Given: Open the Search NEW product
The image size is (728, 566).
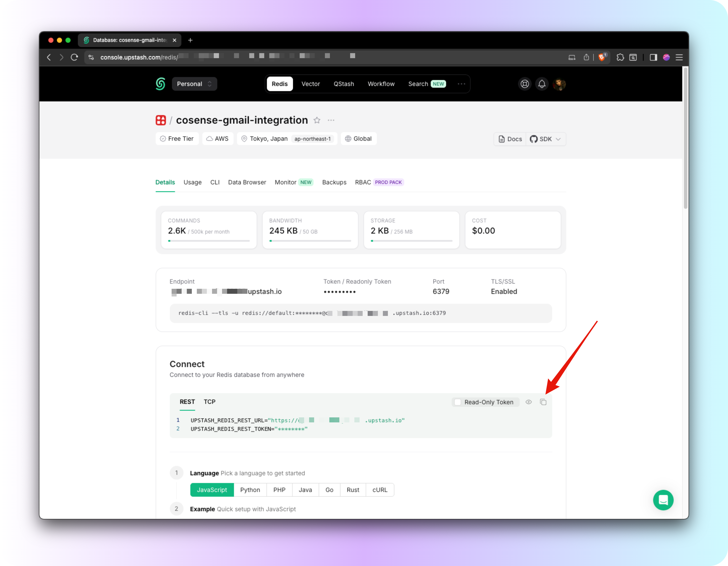Looking at the screenshot, I should pyautogui.click(x=427, y=84).
